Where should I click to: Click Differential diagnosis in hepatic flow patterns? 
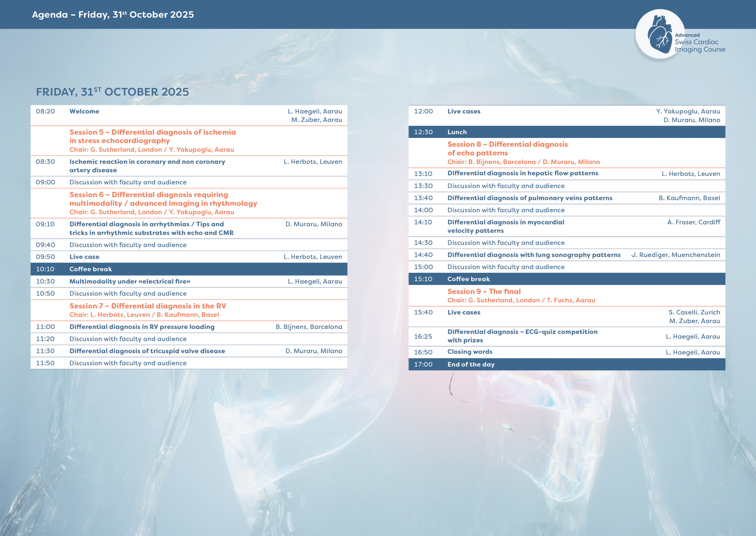click(x=523, y=173)
